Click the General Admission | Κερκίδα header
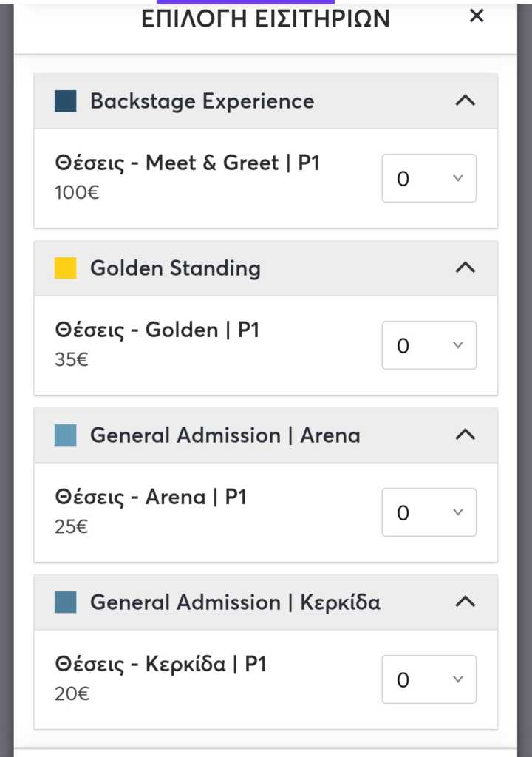 pyautogui.click(x=235, y=602)
